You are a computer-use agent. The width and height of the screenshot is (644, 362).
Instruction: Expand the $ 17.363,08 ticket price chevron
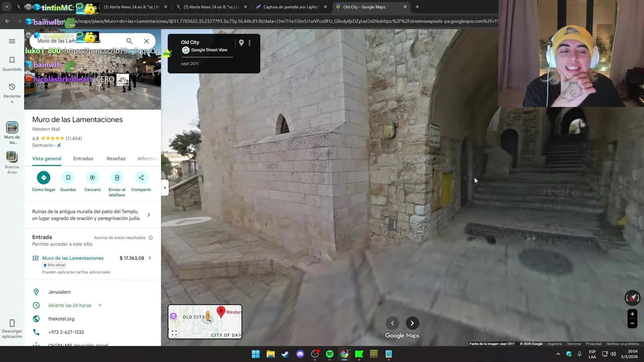[x=149, y=258]
